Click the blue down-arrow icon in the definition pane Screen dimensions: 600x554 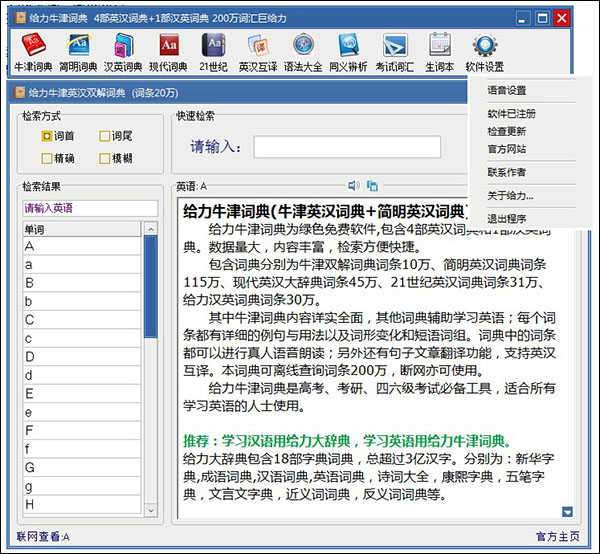pyautogui.click(x=567, y=512)
